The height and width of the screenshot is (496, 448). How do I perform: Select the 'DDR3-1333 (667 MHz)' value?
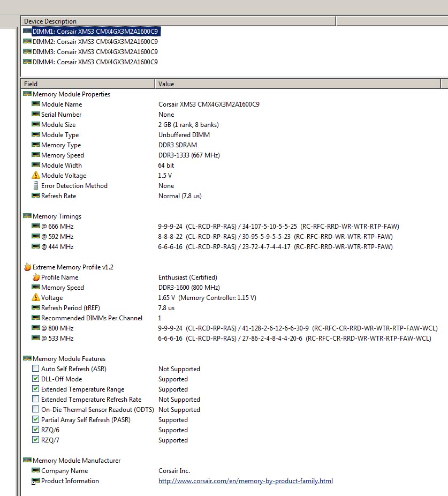[x=189, y=155]
